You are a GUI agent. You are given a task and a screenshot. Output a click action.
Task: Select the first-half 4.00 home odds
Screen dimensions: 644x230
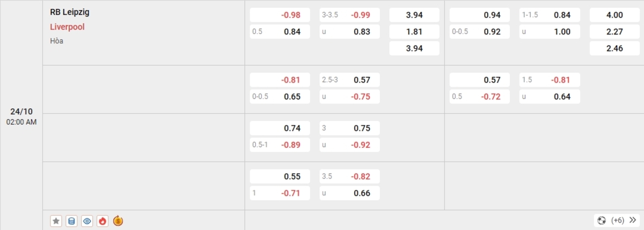614,15
